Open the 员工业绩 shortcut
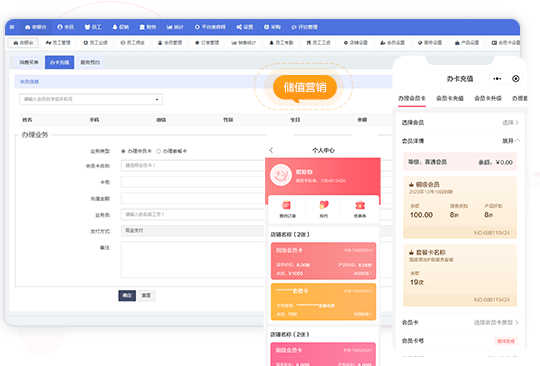Viewport: 540px width, 366px height. pyautogui.click(x=95, y=43)
